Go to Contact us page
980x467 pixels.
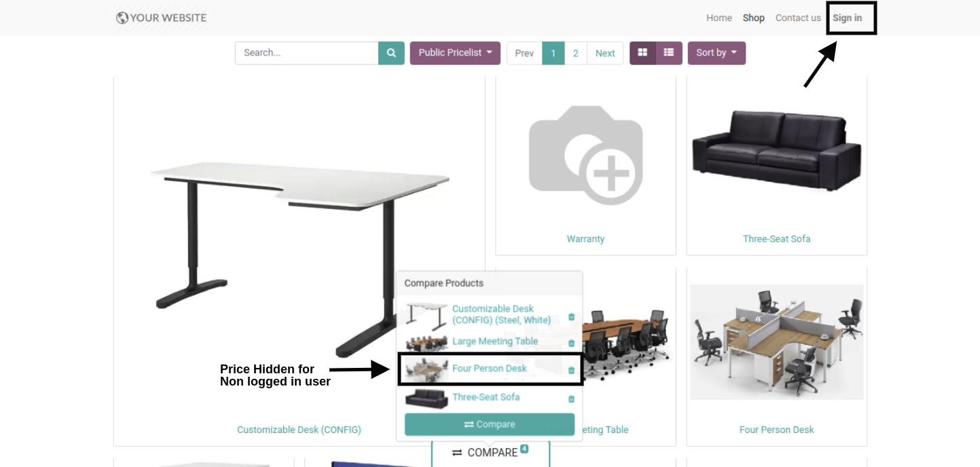pyautogui.click(x=798, y=18)
